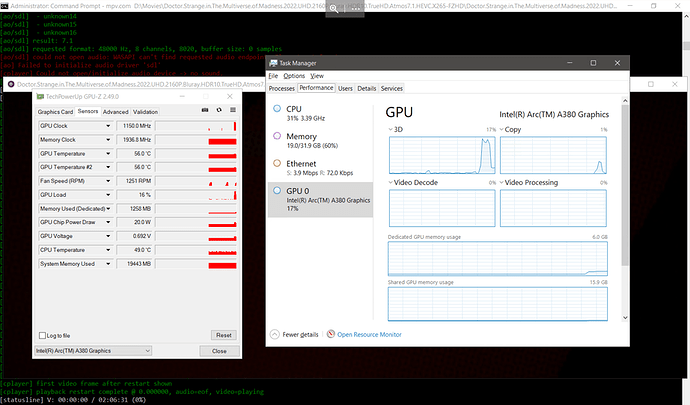Open the Intel Arc A380 device selector
This screenshot has height=405, width=690.
click(93, 351)
